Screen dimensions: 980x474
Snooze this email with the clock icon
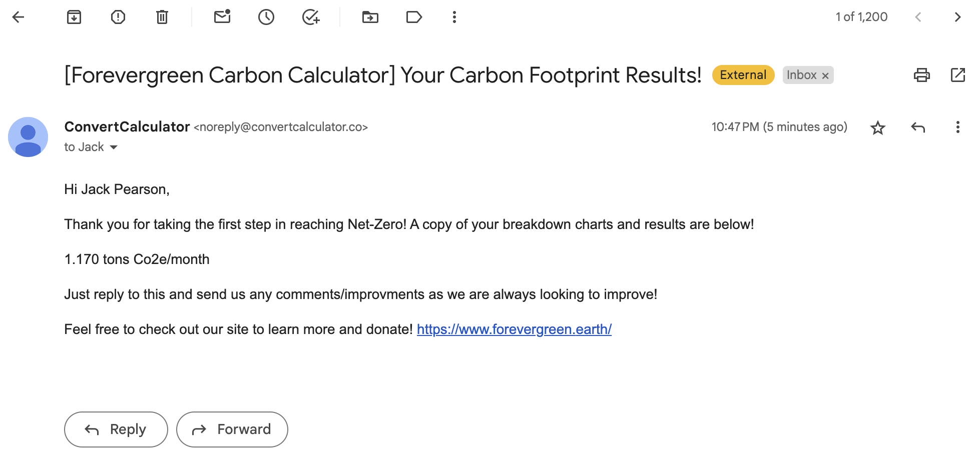(266, 17)
